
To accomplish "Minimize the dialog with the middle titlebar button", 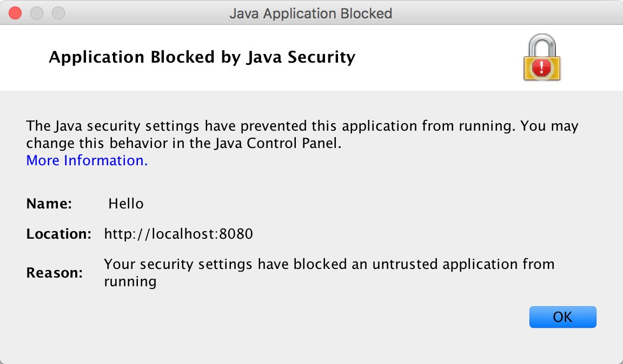I will 37,13.
